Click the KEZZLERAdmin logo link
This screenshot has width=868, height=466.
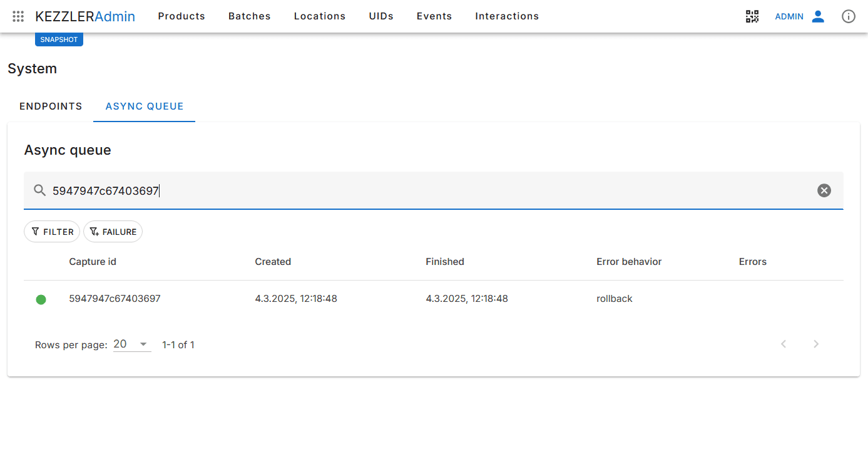click(x=85, y=16)
